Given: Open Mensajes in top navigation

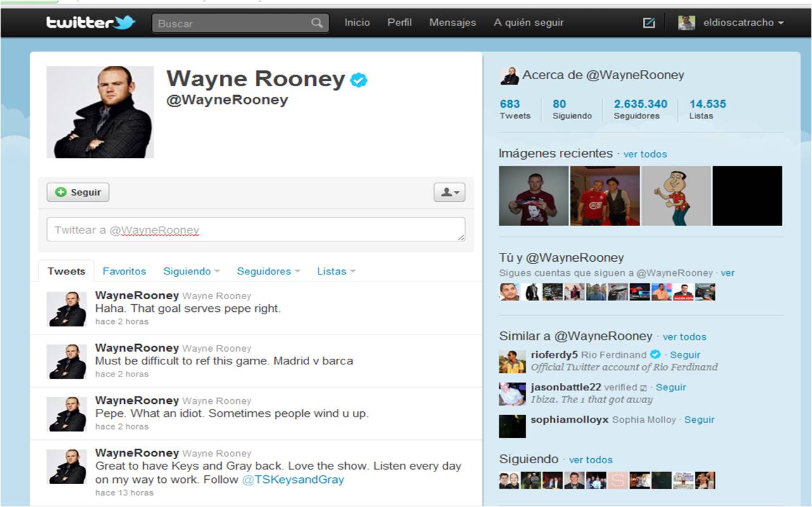Looking at the screenshot, I should (453, 23).
